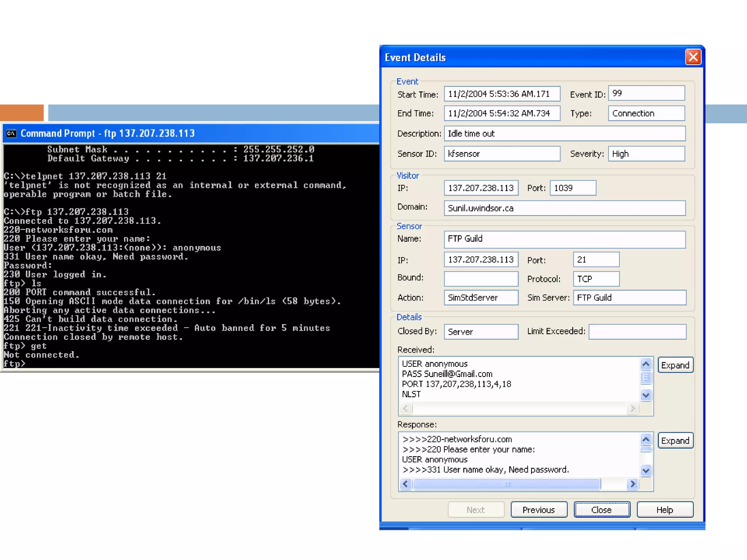Viewport: 747px width, 560px height.
Task: Expand the Received data view
Action: pyautogui.click(x=675, y=365)
